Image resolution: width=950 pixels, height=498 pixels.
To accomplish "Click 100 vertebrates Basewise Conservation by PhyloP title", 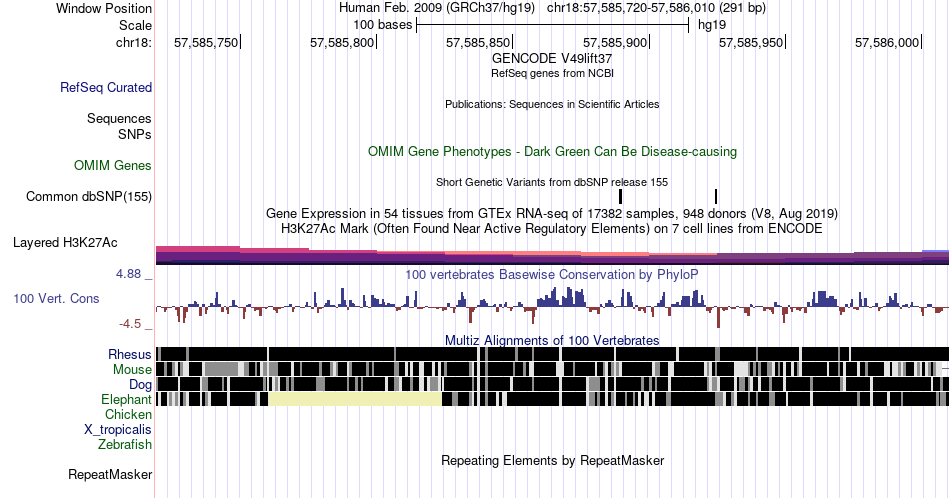I will (x=552, y=274).
